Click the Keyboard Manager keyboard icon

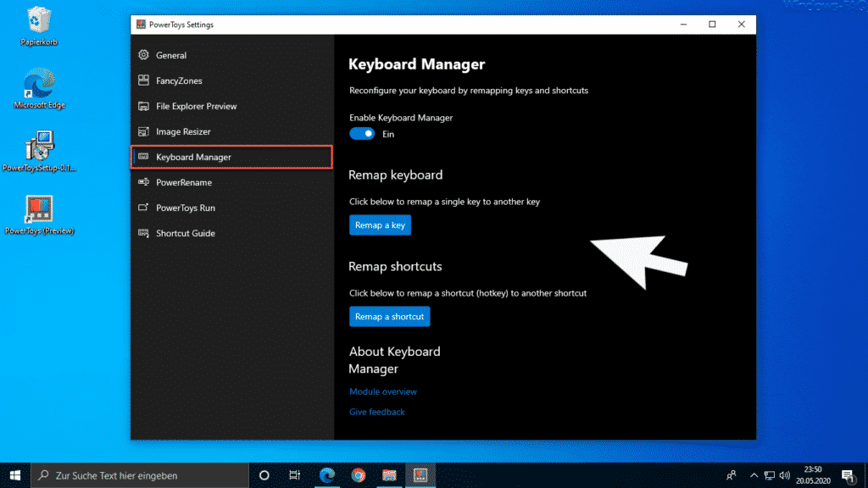click(143, 157)
